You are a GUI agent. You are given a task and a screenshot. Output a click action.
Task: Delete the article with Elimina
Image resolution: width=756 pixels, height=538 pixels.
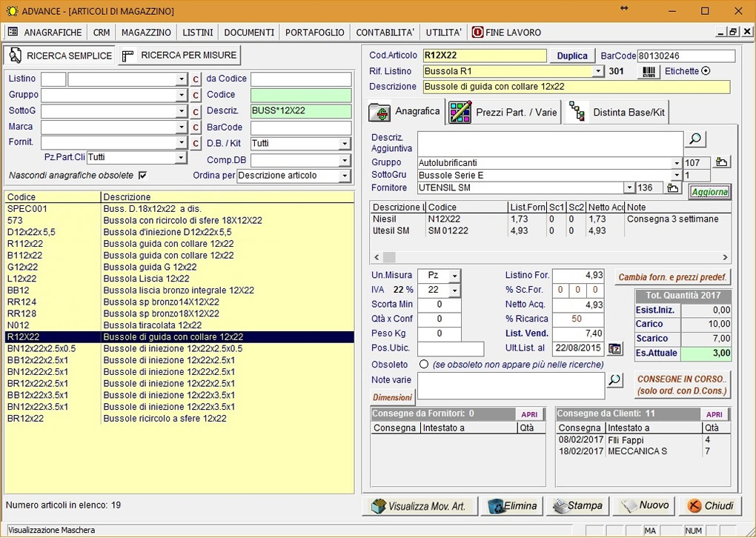tap(512, 506)
